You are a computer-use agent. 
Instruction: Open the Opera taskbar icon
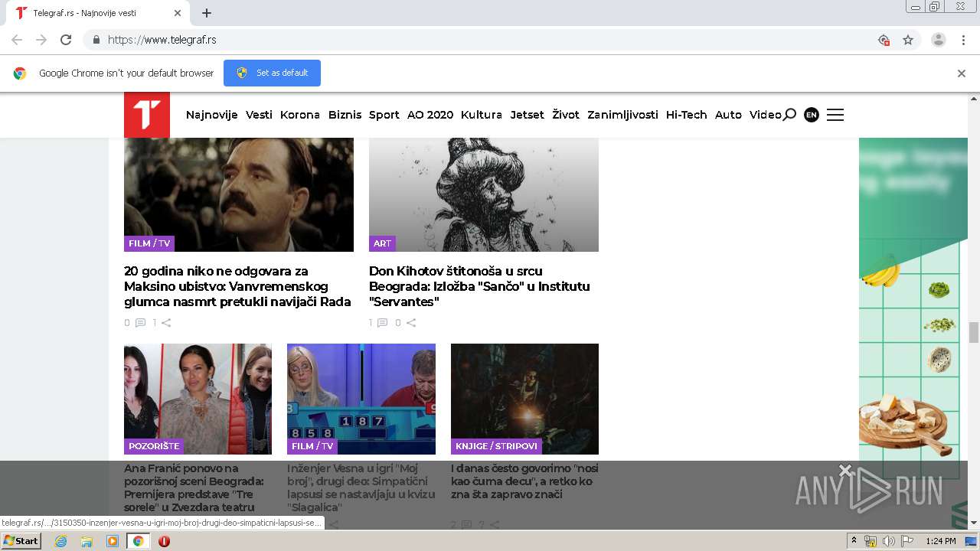(x=164, y=541)
